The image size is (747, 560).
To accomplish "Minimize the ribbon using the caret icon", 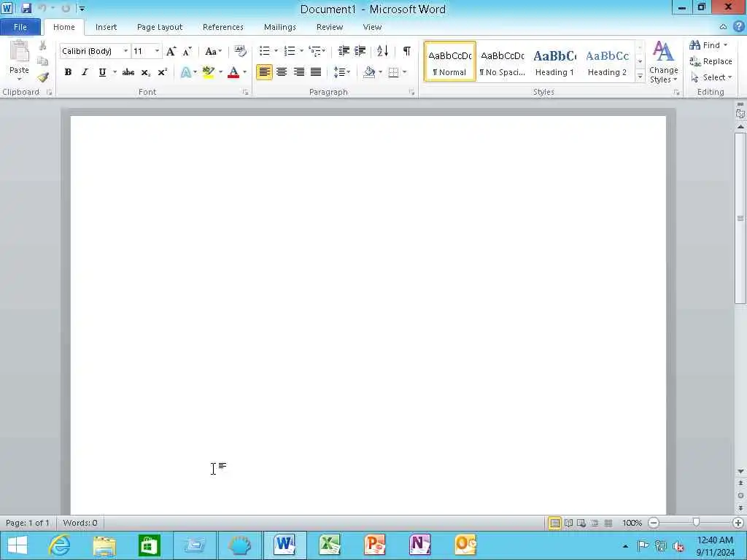I will click(723, 27).
